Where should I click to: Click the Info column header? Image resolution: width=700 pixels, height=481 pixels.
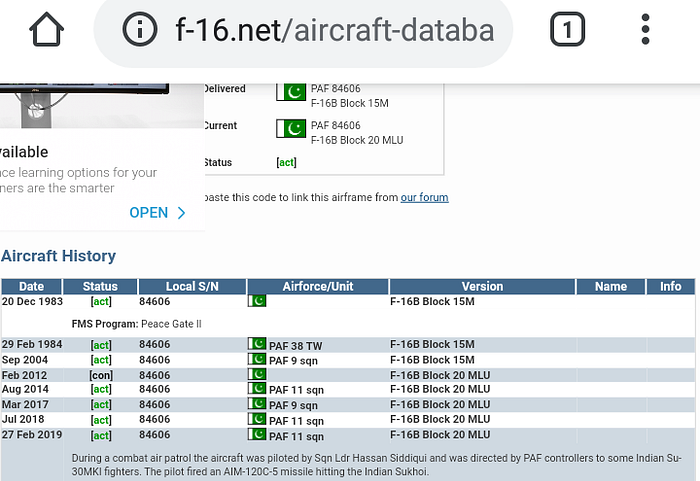671,286
